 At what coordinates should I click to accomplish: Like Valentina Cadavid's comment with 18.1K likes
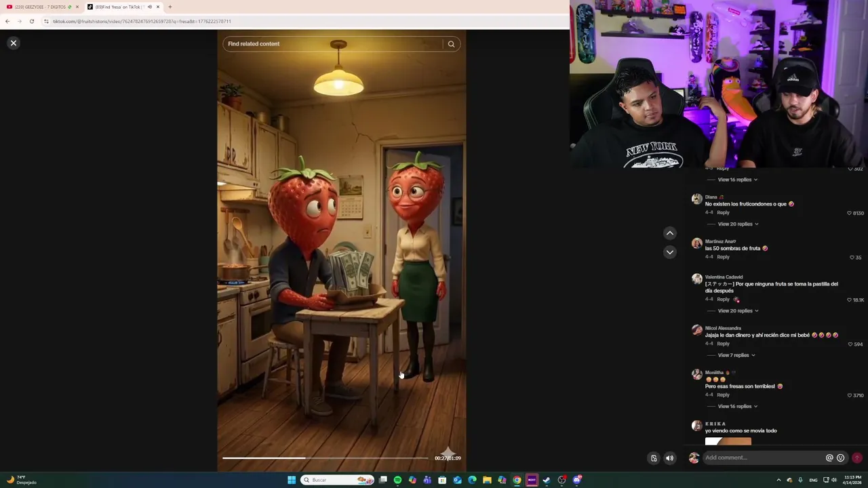pyautogui.click(x=849, y=300)
